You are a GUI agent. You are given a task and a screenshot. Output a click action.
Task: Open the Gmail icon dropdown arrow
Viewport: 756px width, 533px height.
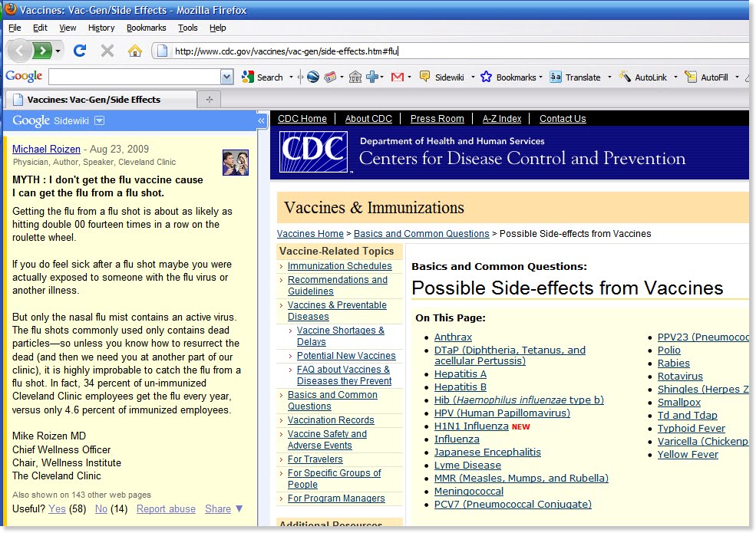pyautogui.click(x=409, y=77)
